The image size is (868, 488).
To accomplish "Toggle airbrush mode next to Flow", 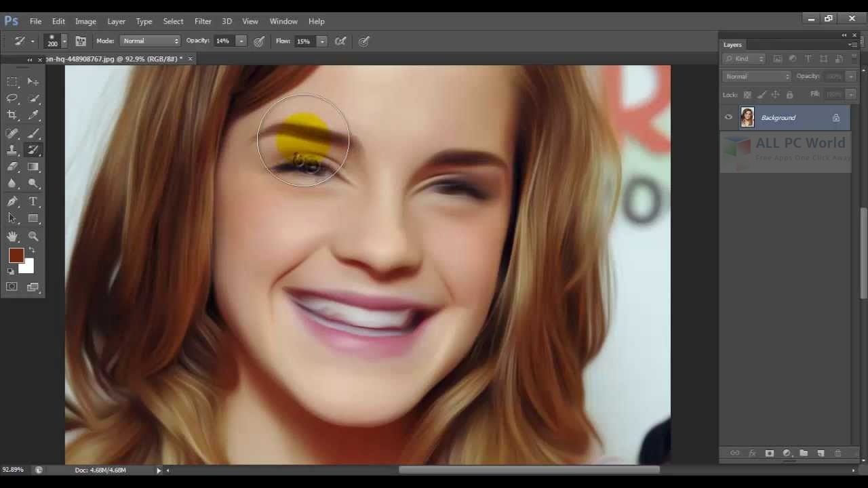I will (340, 41).
